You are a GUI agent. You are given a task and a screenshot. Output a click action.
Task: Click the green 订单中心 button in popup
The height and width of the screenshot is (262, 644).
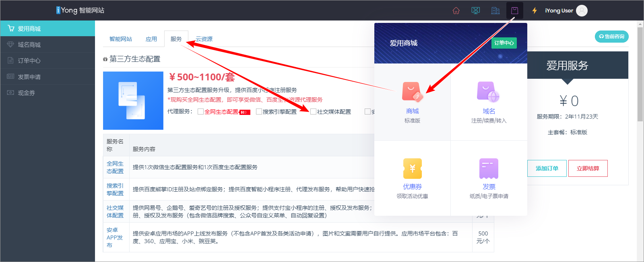[x=504, y=43]
